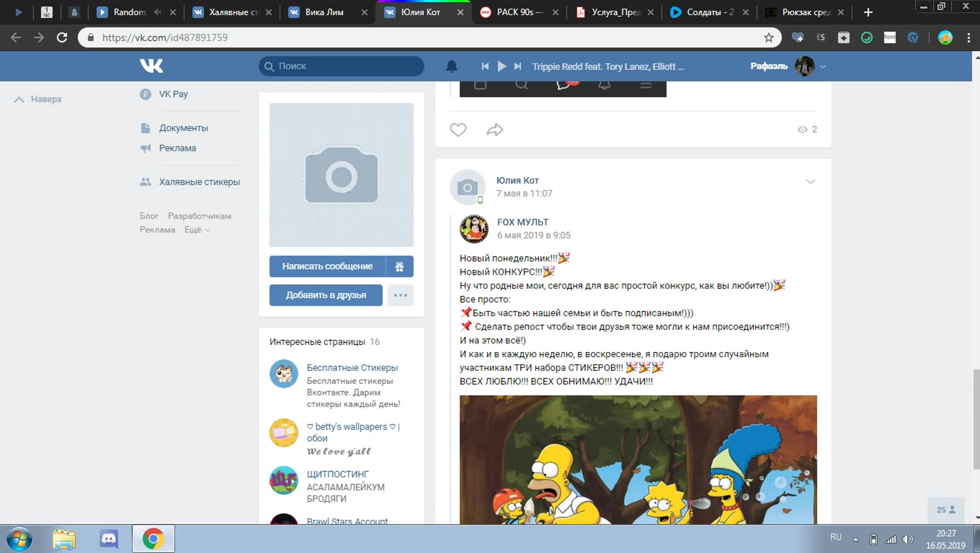Focus the Поиск search field
This screenshot has width=980, height=553.
pyautogui.click(x=341, y=66)
